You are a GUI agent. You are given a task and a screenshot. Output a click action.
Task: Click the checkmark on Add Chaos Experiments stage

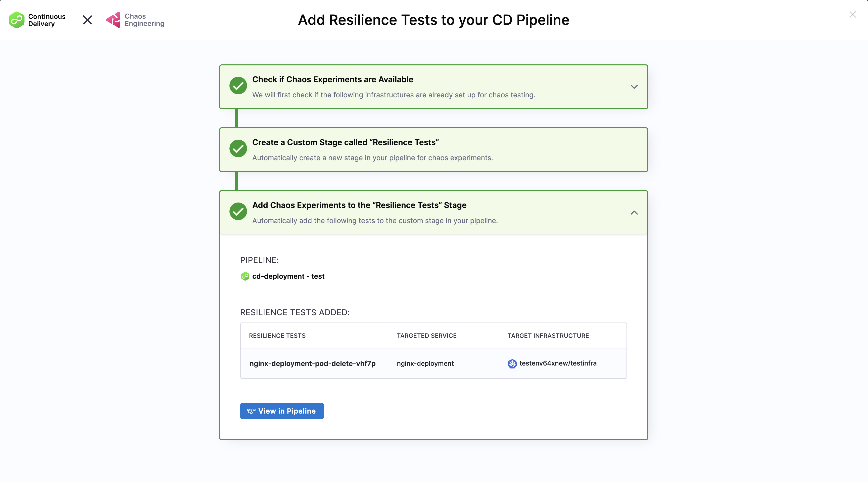[x=238, y=212]
